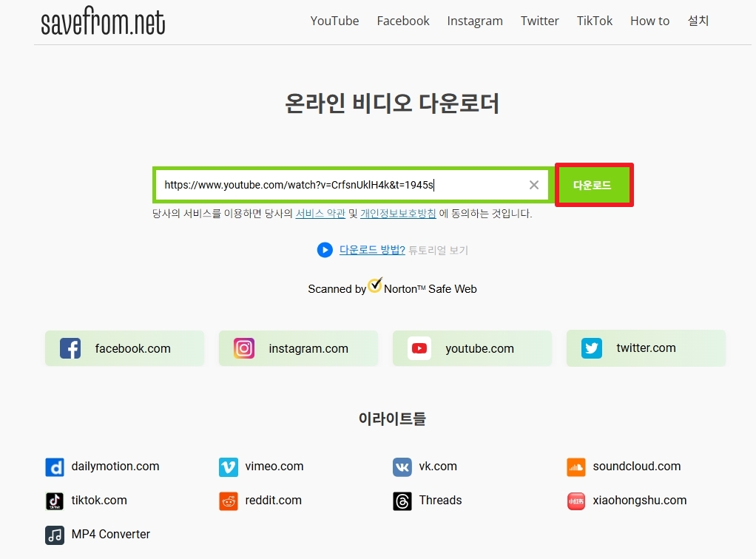Click the YouTube logo icon
This screenshot has height=559, width=756.
click(x=419, y=348)
